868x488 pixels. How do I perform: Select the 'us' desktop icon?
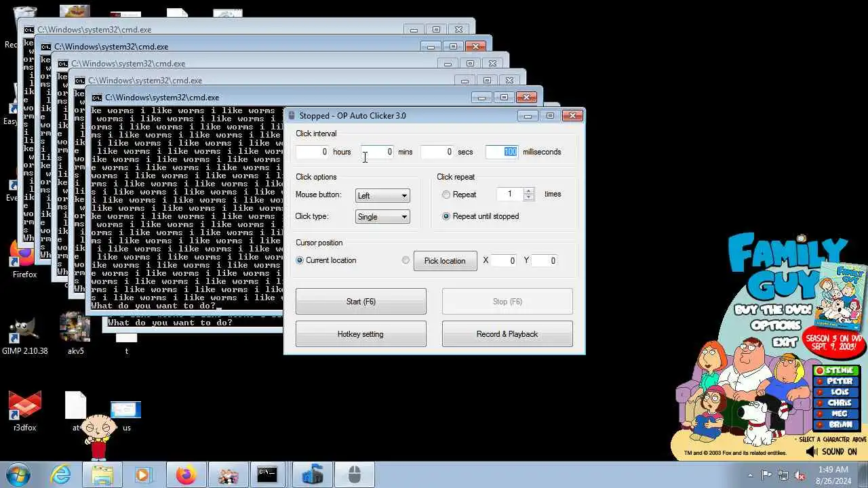point(126,415)
